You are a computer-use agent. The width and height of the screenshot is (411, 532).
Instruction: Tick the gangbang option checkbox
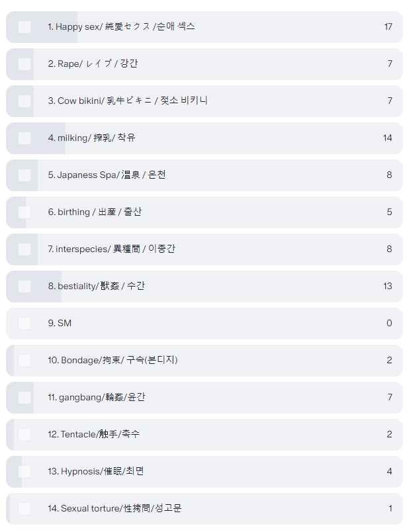point(24,398)
